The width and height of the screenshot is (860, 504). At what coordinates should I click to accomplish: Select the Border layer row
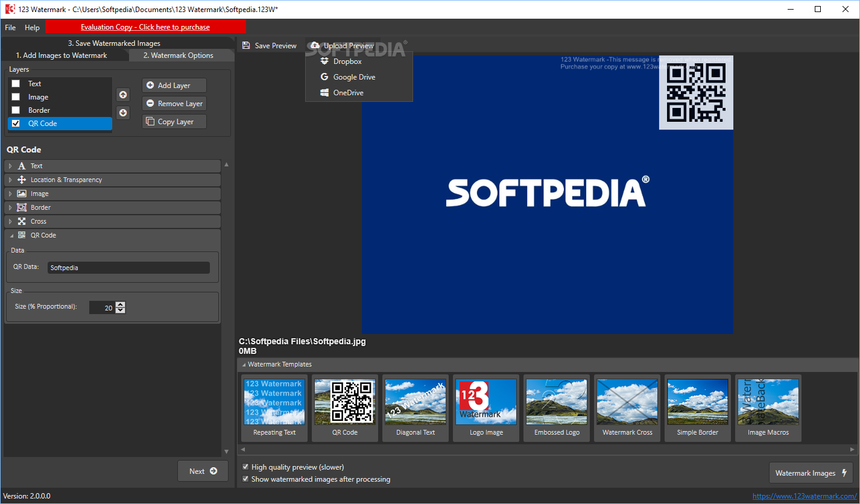(x=60, y=110)
